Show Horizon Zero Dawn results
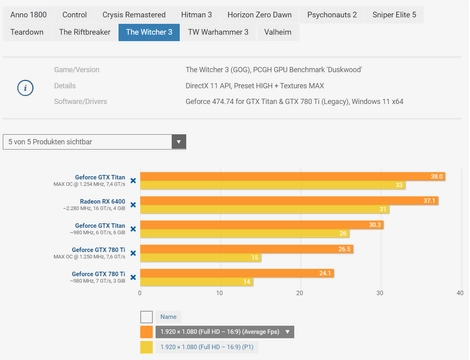This screenshot has height=360, width=470. [x=259, y=15]
